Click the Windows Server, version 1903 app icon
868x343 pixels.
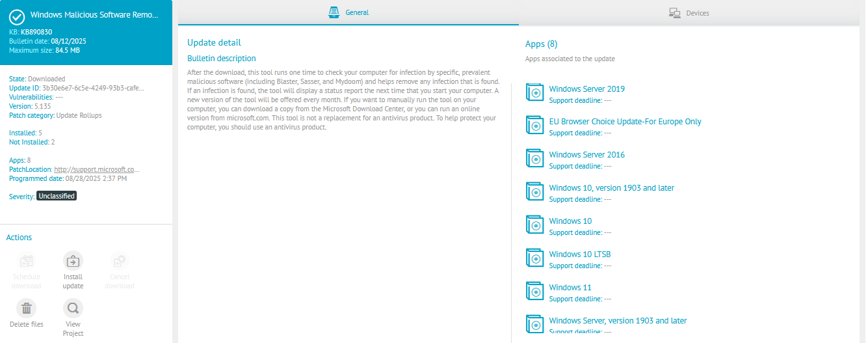pos(534,325)
